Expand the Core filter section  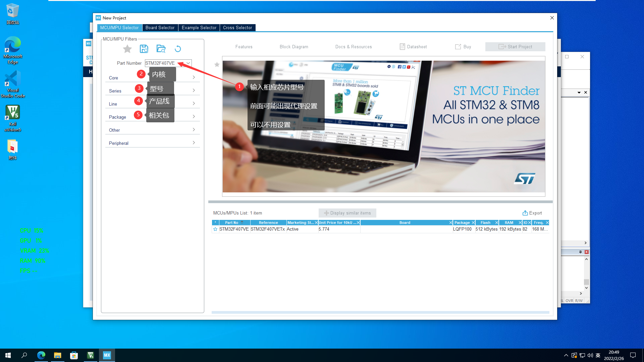click(194, 77)
